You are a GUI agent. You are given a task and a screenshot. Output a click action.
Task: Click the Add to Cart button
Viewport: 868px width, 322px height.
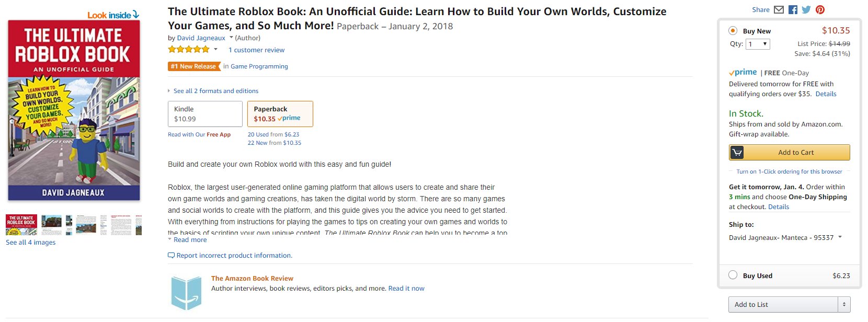pyautogui.click(x=789, y=153)
